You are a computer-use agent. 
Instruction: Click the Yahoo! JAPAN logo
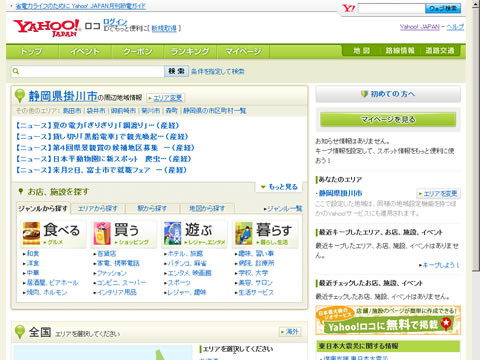pyautogui.click(x=47, y=28)
